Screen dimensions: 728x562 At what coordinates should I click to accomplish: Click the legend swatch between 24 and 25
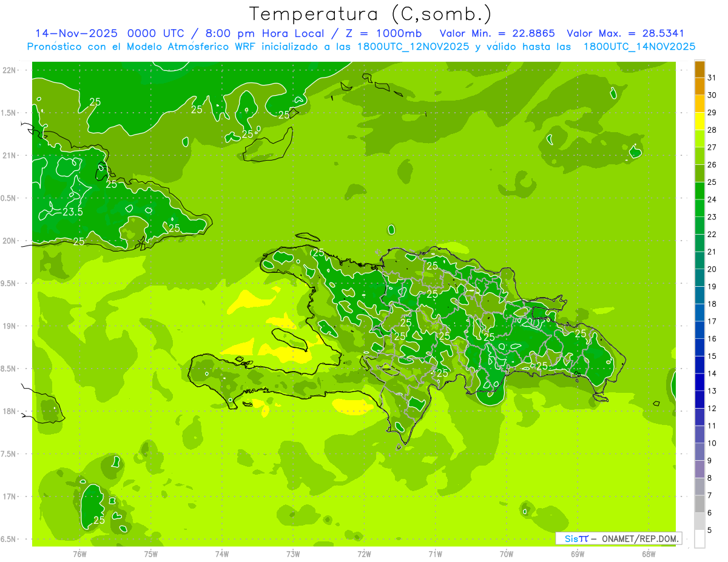pos(699,191)
